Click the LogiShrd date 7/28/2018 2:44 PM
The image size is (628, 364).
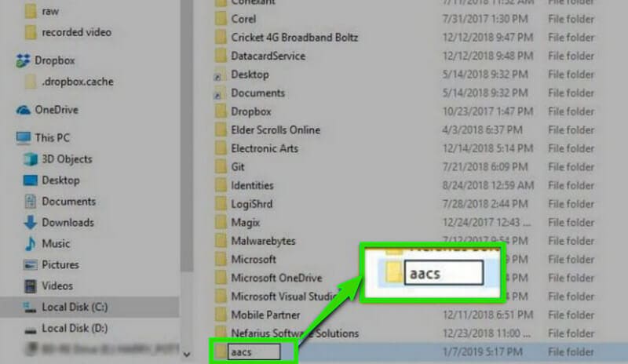[485, 204]
